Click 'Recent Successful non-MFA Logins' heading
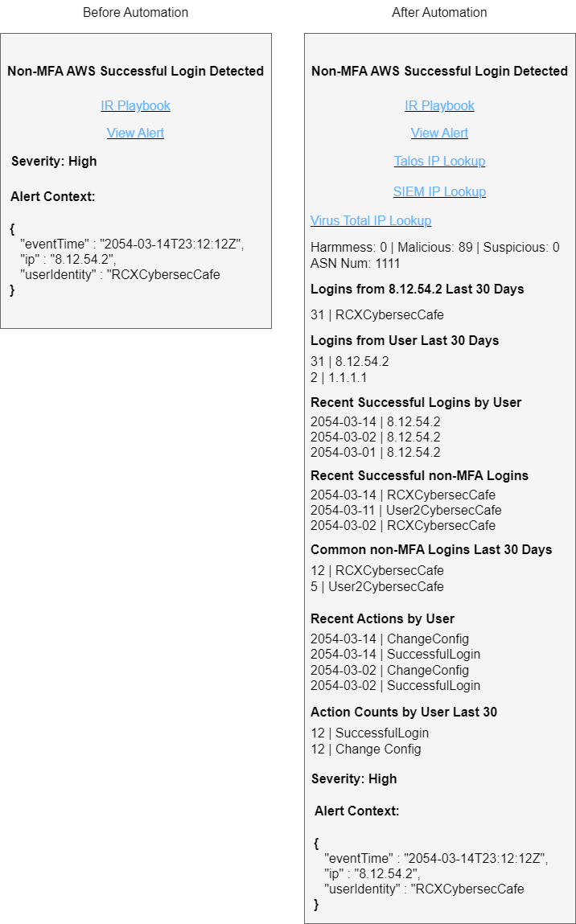576x924 pixels. (419, 475)
